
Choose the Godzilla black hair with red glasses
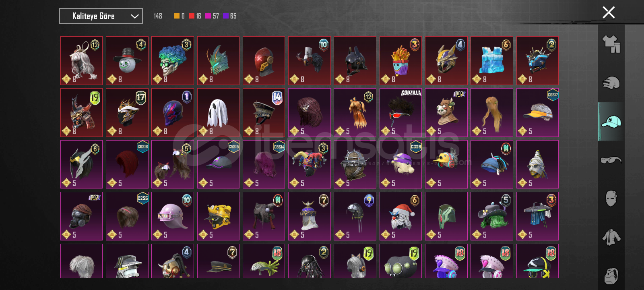point(401,112)
